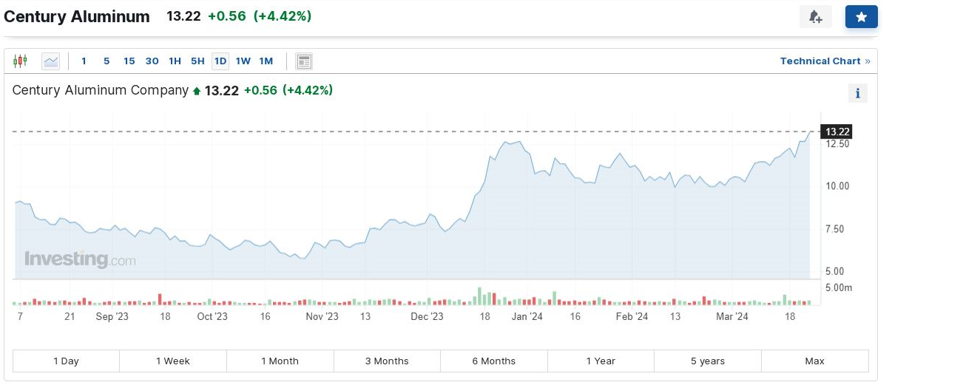Screen dimensions: 980x385
Task: Add to watchlist with star icon
Action: coord(861,17)
